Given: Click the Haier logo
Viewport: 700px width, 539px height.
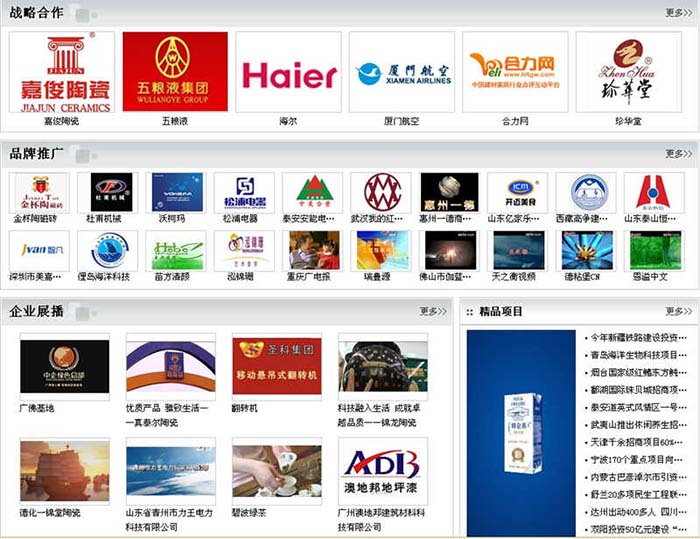Looking at the screenshot, I should tap(289, 73).
